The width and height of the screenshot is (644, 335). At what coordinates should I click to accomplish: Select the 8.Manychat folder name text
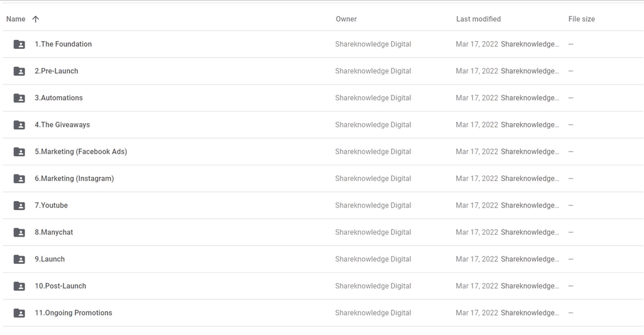[x=54, y=232]
